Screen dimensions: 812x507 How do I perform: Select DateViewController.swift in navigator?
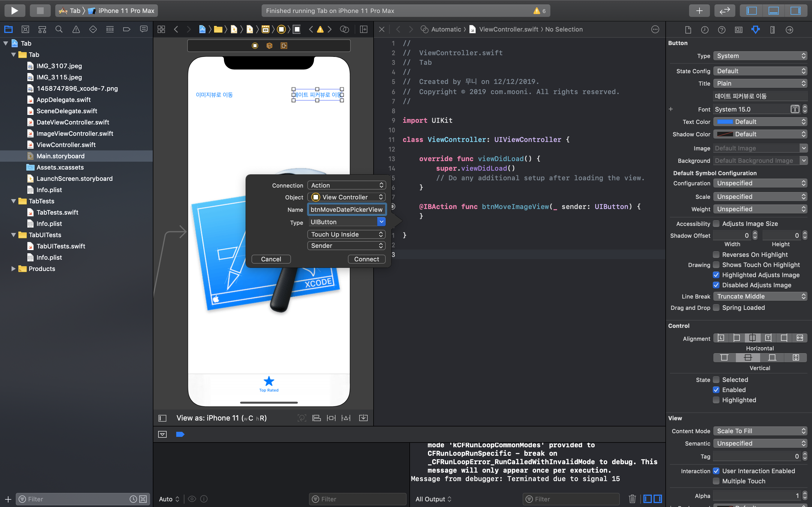pyautogui.click(x=72, y=122)
